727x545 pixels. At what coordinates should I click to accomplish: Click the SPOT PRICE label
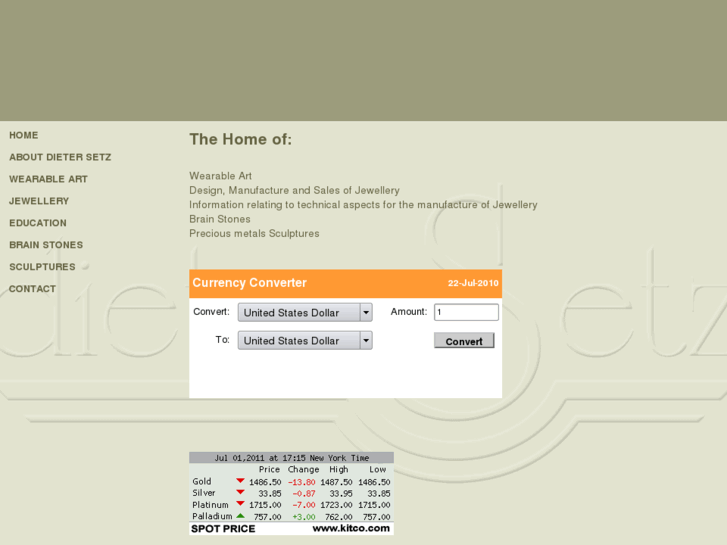[x=223, y=529]
